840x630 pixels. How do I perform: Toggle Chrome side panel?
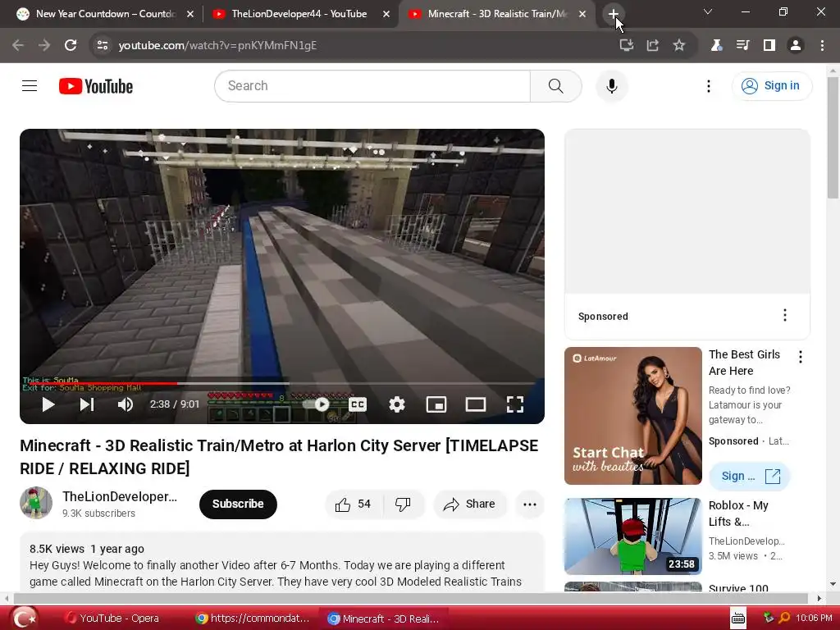pos(769,46)
